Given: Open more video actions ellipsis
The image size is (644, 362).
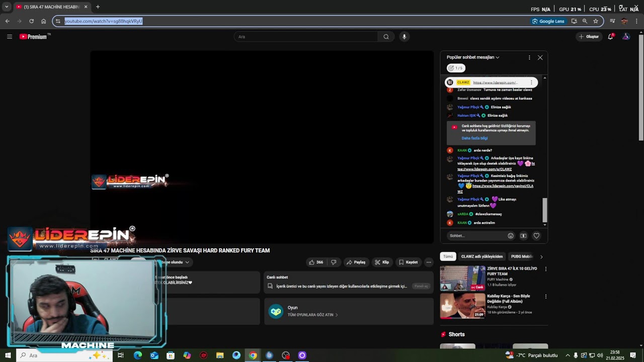Looking at the screenshot, I should 429,262.
